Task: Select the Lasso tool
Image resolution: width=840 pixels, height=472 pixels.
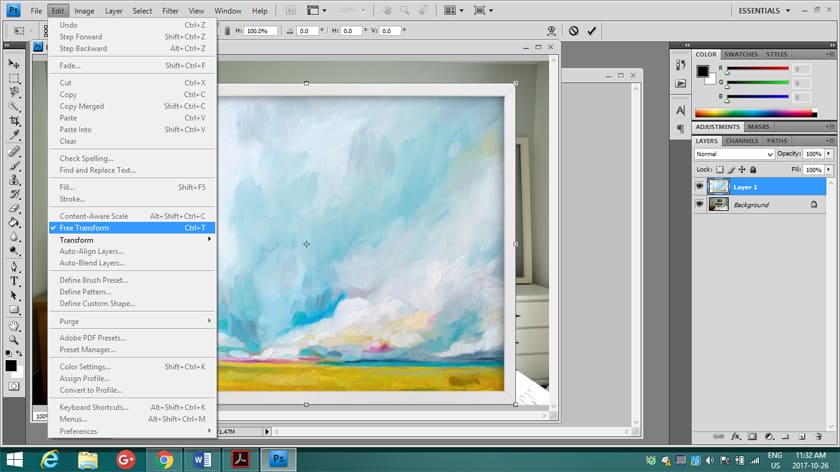Action: click(x=14, y=92)
